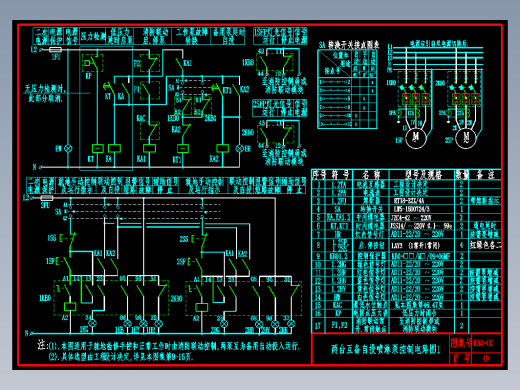Viewport: 520px width, 390px height.
Task: Select the KB0-CC atlas number cell
Action: tap(486, 343)
